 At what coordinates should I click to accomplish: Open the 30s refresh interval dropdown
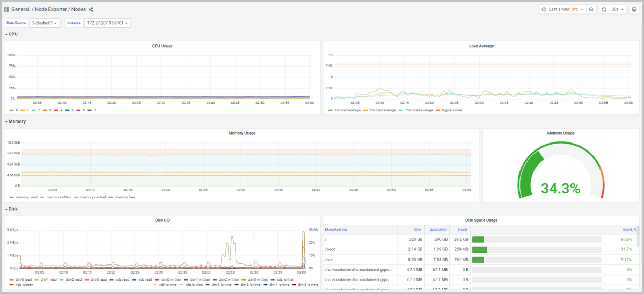[x=617, y=9]
